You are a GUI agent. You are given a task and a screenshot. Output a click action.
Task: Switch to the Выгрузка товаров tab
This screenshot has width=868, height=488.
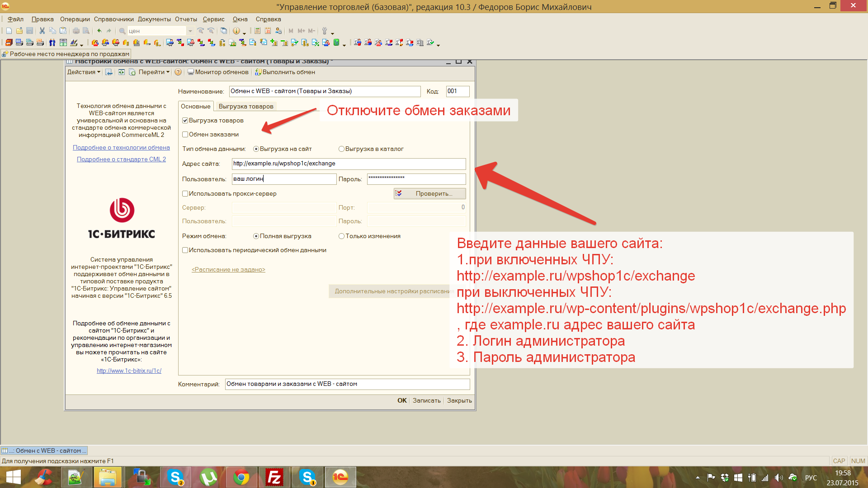tap(246, 107)
